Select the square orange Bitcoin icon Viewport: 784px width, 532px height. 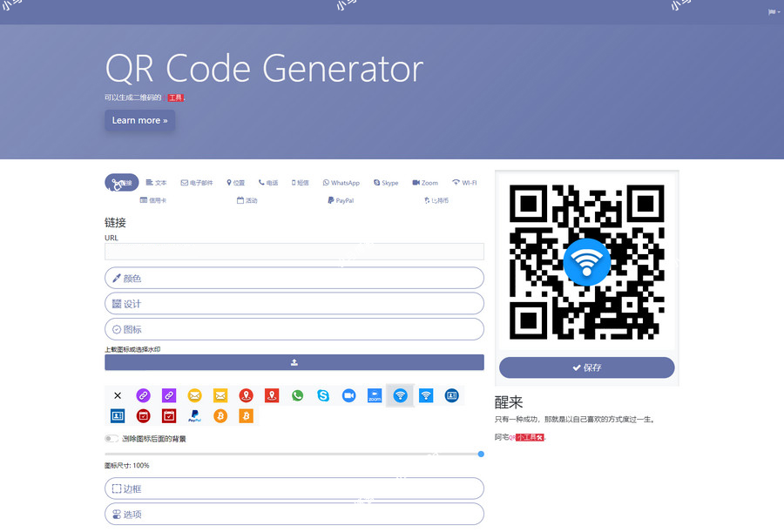246,416
